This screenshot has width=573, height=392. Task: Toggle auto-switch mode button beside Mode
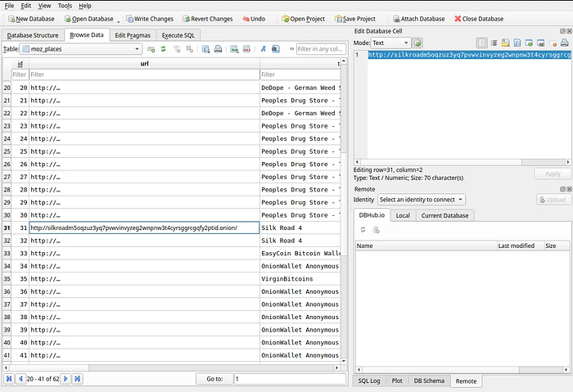point(417,43)
